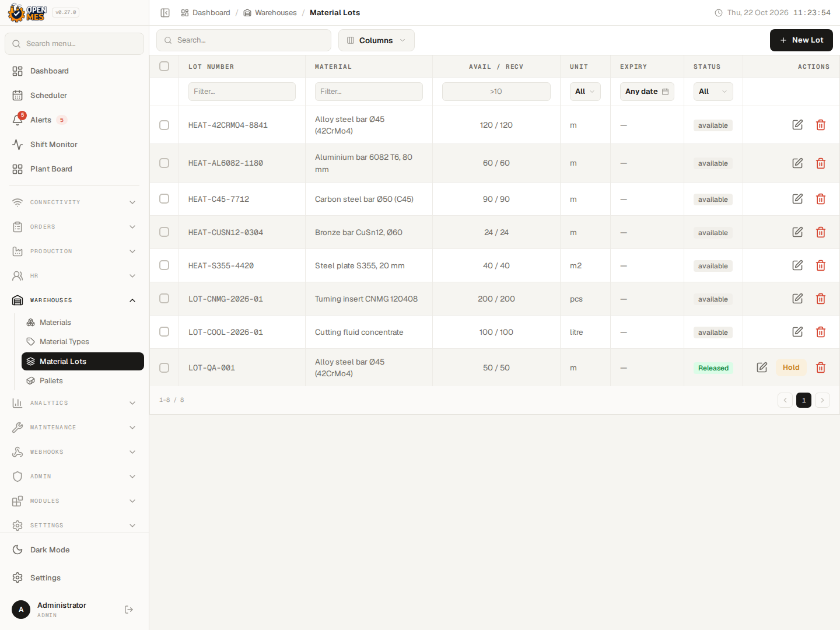The height and width of the screenshot is (630, 840).
Task: Open Material Types submenu item
Action: 82,342
